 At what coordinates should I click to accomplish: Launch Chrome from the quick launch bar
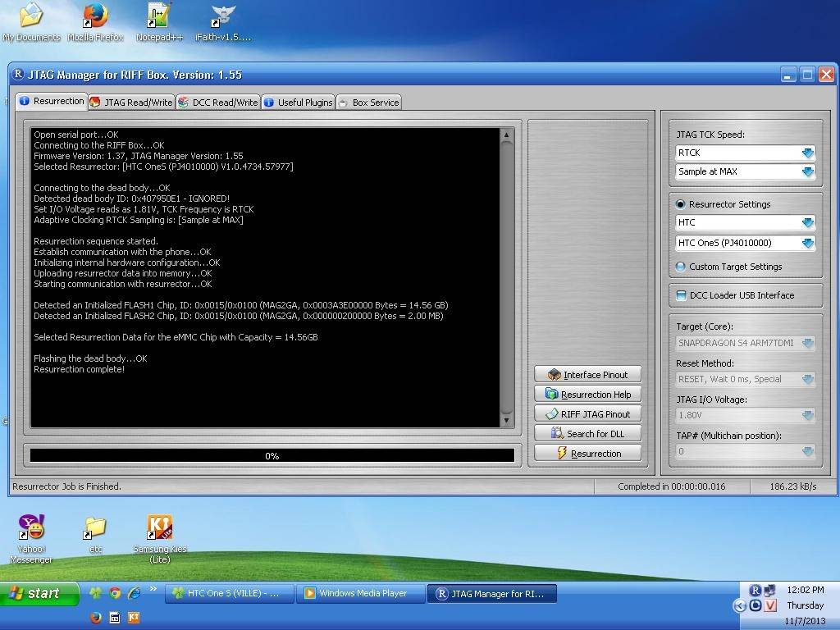115,593
